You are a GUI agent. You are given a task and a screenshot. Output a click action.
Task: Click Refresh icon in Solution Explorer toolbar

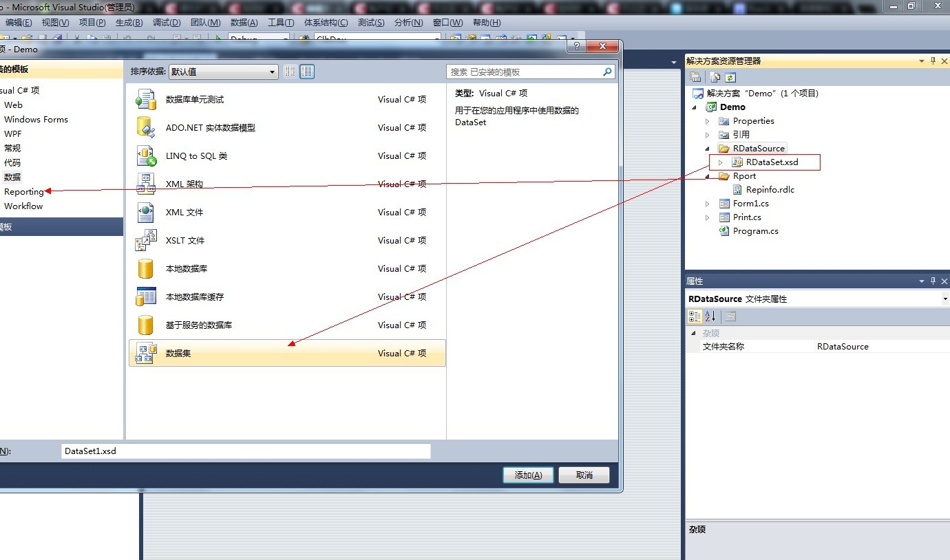tap(730, 78)
